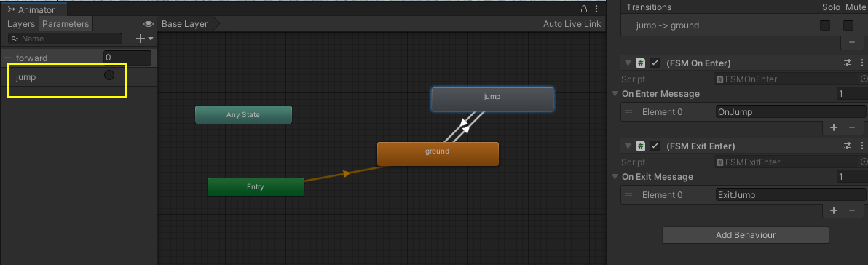The height and width of the screenshot is (265, 868).
Task: Click On Enter Message size field
Action: (x=851, y=93)
